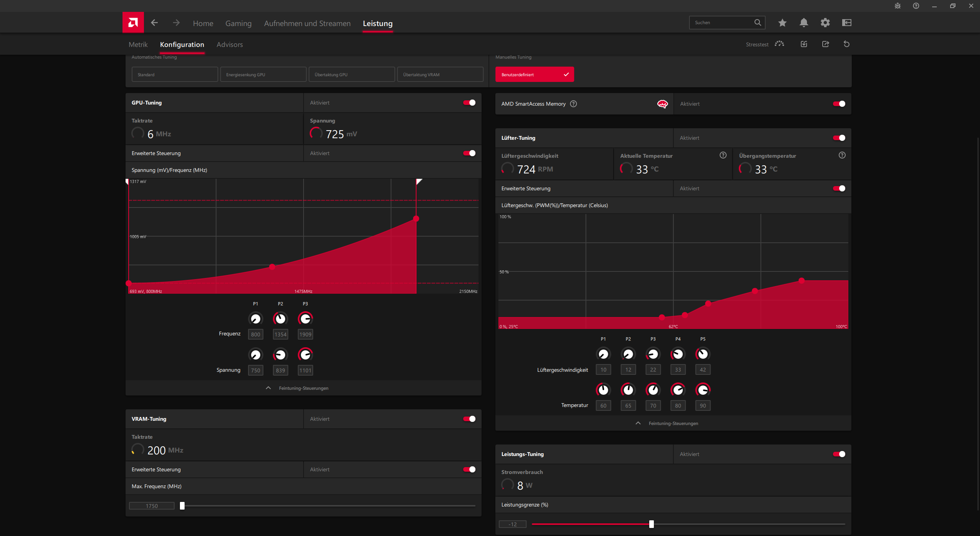The width and height of the screenshot is (980, 536).
Task: Select Energiesenkung GPU preset button
Action: tap(263, 75)
